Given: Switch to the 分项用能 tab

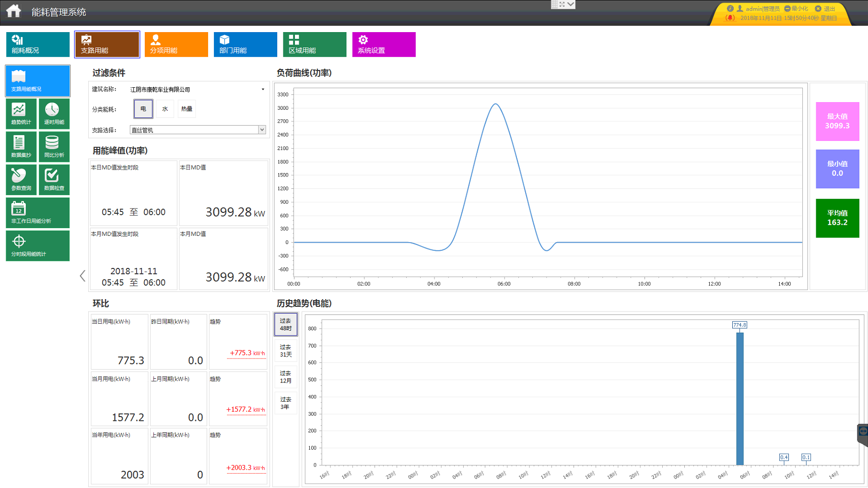Looking at the screenshot, I should (x=176, y=45).
